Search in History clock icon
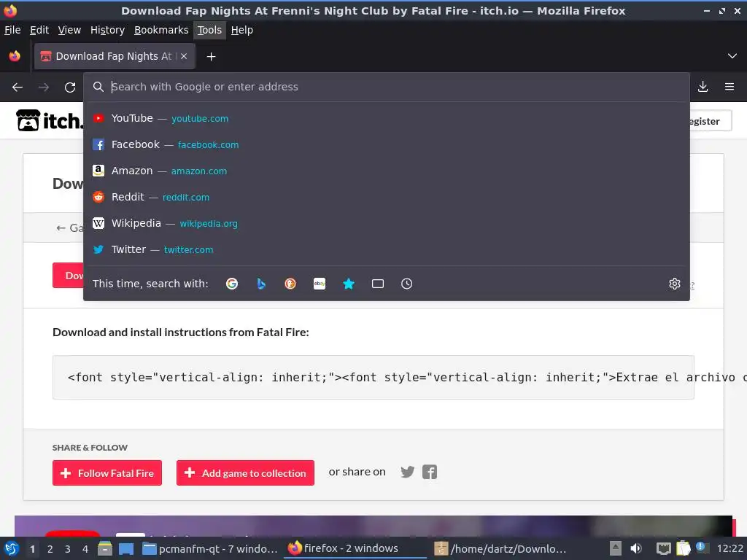 point(407,284)
